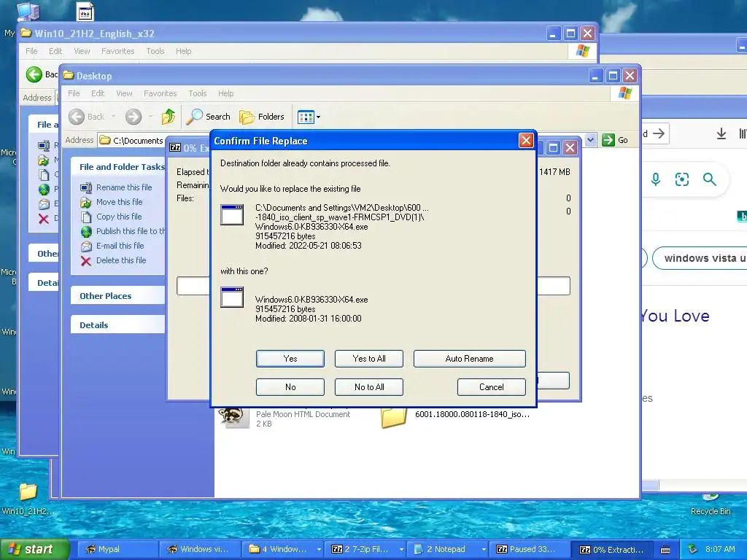The width and height of the screenshot is (747, 560).
Task: Click the browser magnifier search icon
Action: (x=709, y=179)
